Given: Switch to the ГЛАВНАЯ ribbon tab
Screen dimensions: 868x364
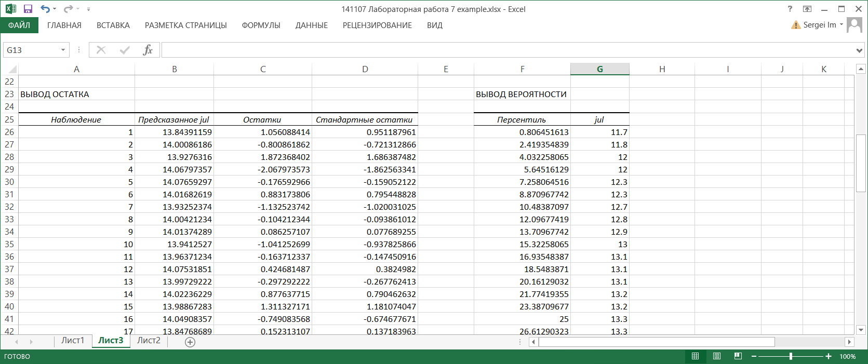Looking at the screenshot, I should point(64,25).
